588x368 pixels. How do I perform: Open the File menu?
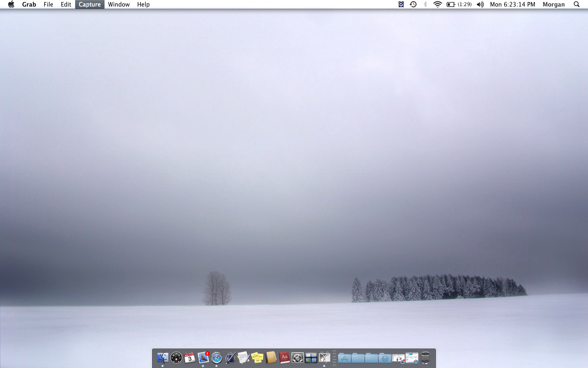pyautogui.click(x=48, y=4)
